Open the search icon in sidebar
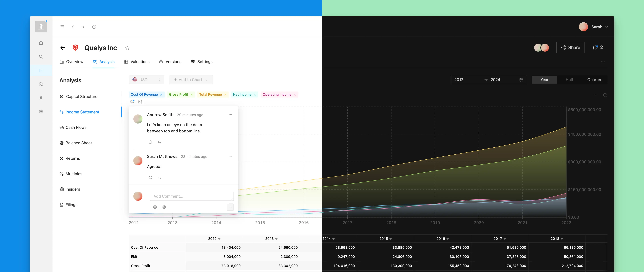 (41, 57)
